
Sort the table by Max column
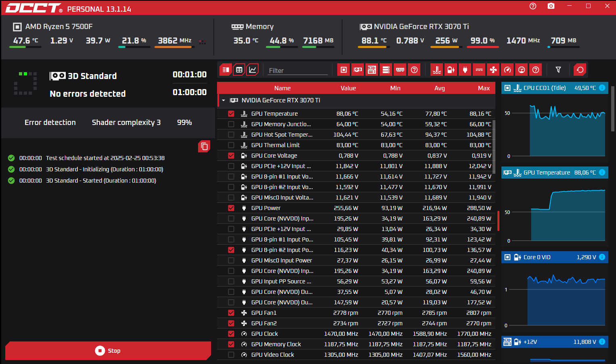[484, 88]
